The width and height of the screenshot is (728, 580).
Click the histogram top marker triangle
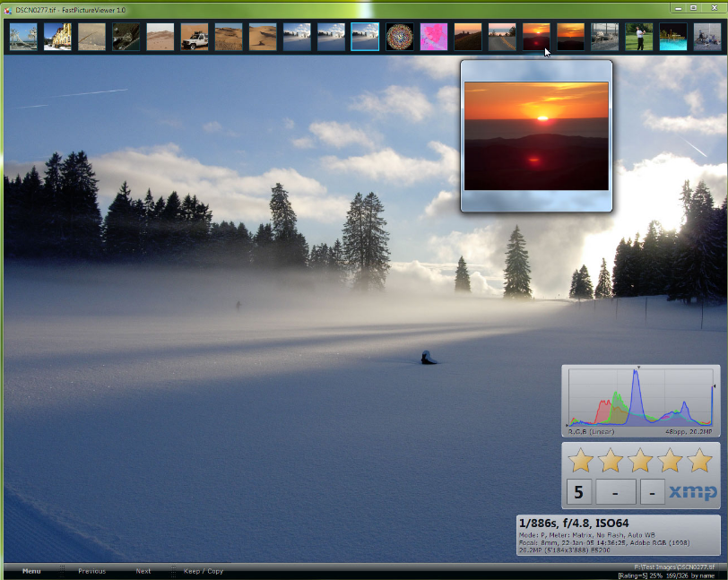click(x=638, y=368)
